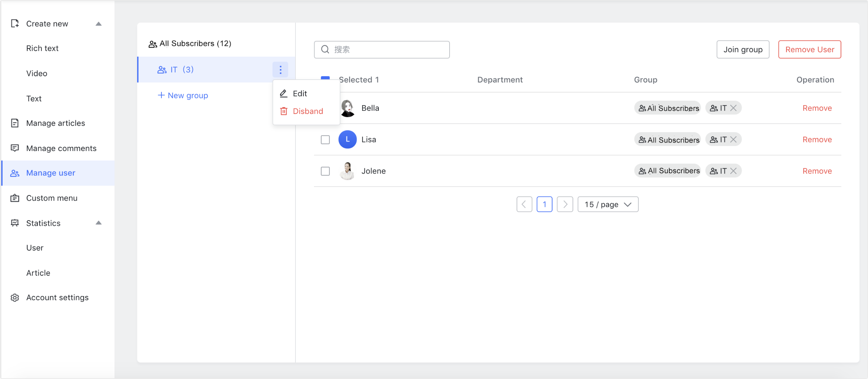Screen dimensions: 868x379
Task: Check the checkbox next to Jolene
Action: coord(325,171)
